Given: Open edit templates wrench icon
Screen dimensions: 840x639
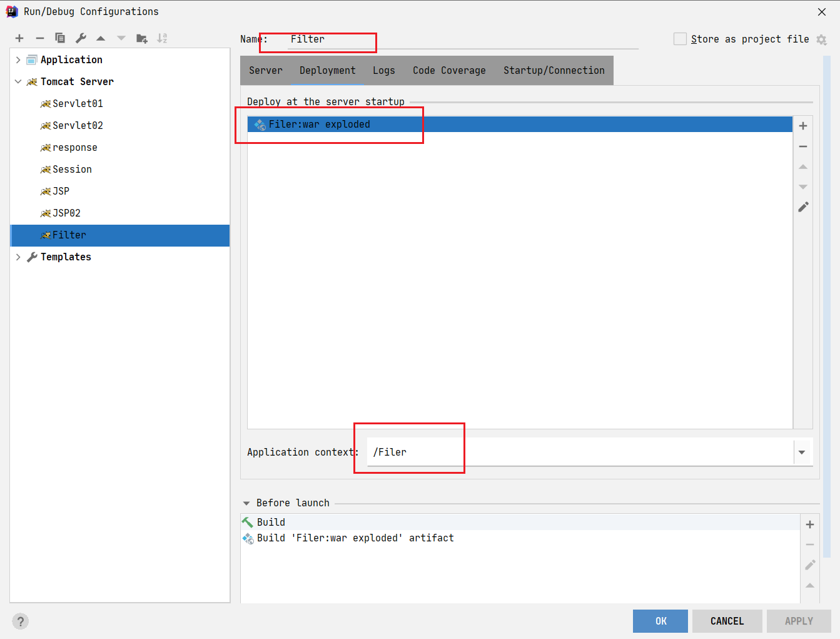Looking at the screenshot, I should pyautogui.click(x=81, y=38).
